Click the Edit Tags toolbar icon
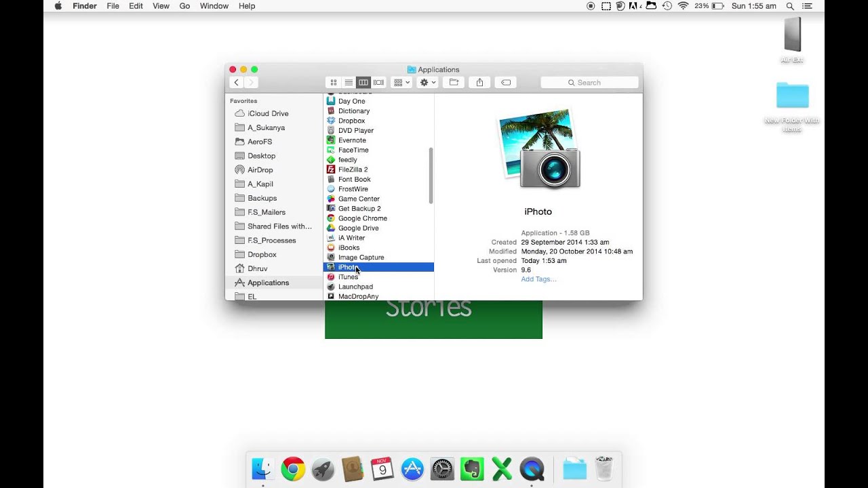 point(506,83)
